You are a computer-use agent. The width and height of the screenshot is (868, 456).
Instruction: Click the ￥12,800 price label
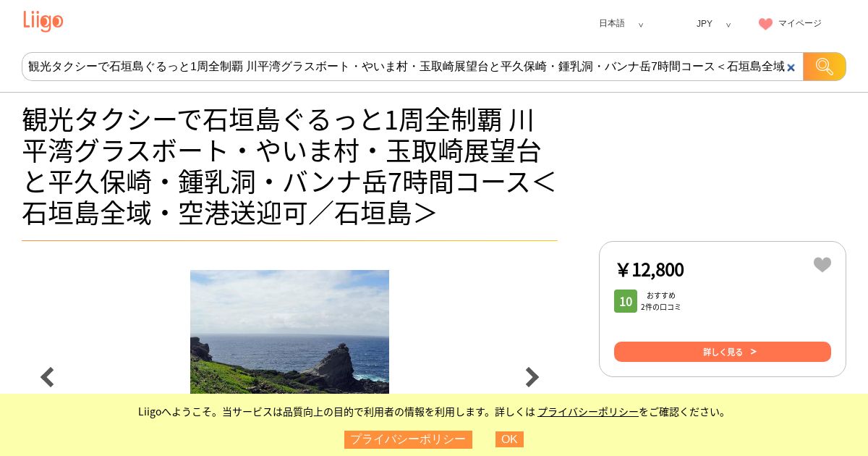(x=650, y=269)
